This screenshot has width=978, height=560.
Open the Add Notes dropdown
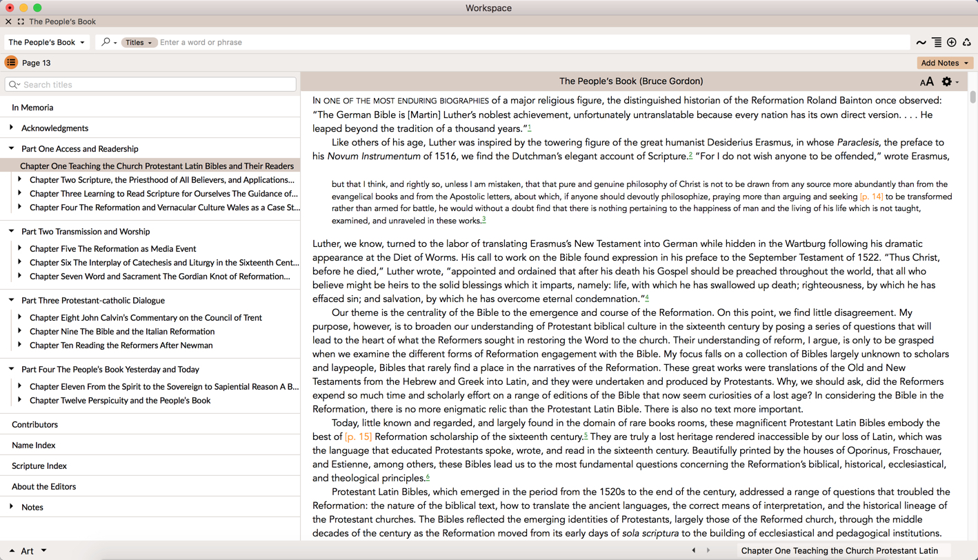tap(945, 63)
